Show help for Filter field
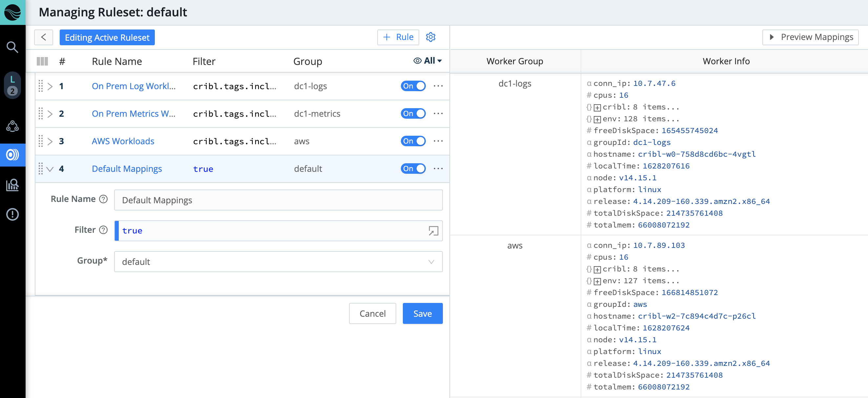868x398 pixels. pos(103,230)
